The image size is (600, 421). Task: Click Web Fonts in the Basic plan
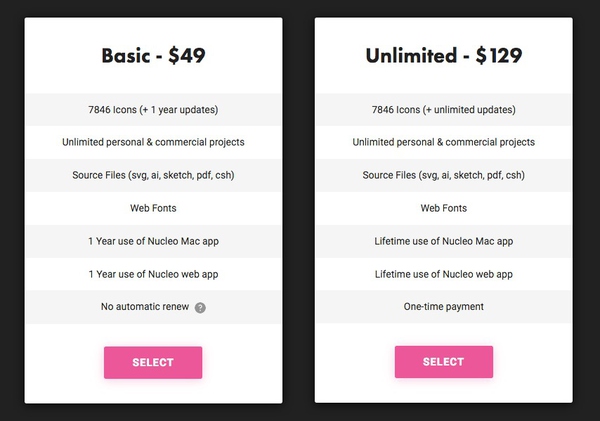(153, 208)
